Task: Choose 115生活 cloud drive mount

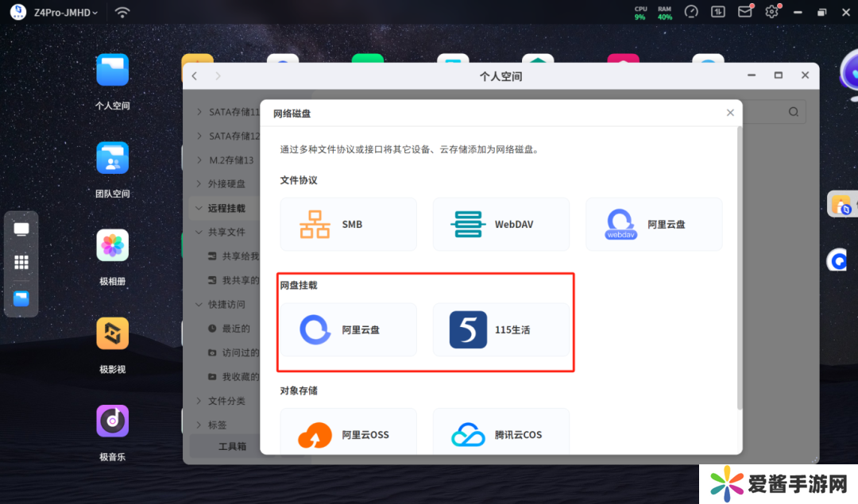Action: 500,329
